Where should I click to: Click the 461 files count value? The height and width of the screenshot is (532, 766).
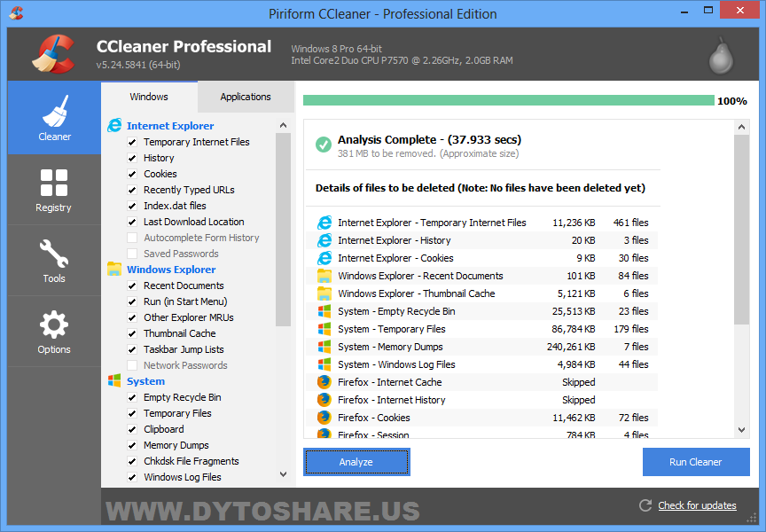630,223
